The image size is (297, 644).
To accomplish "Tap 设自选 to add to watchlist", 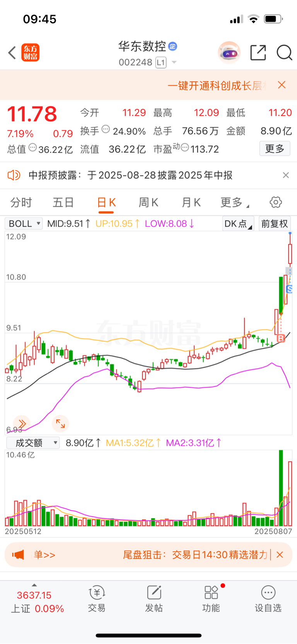I will coord(268,599).
